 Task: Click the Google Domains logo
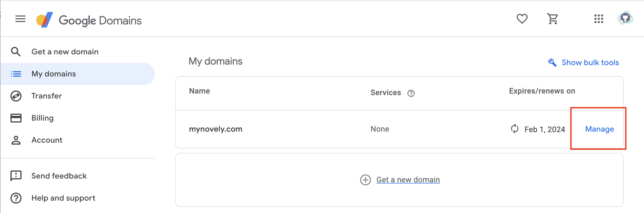[x=89, y=20]
